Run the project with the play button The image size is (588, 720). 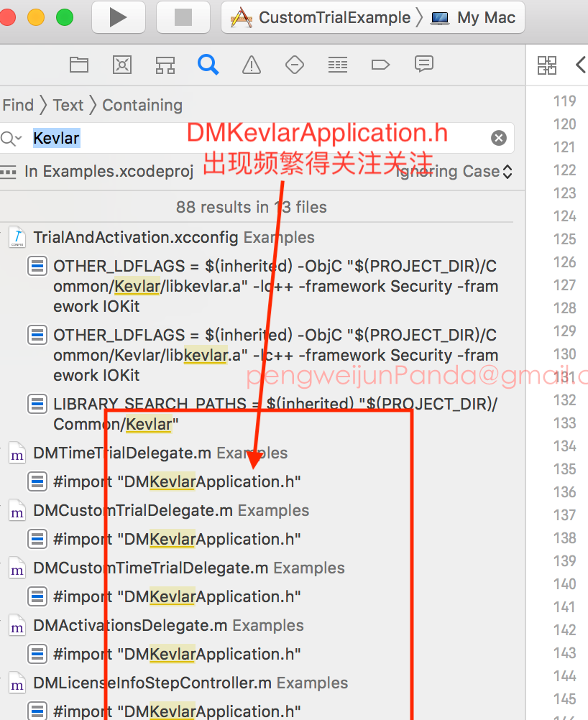[119, 17]
